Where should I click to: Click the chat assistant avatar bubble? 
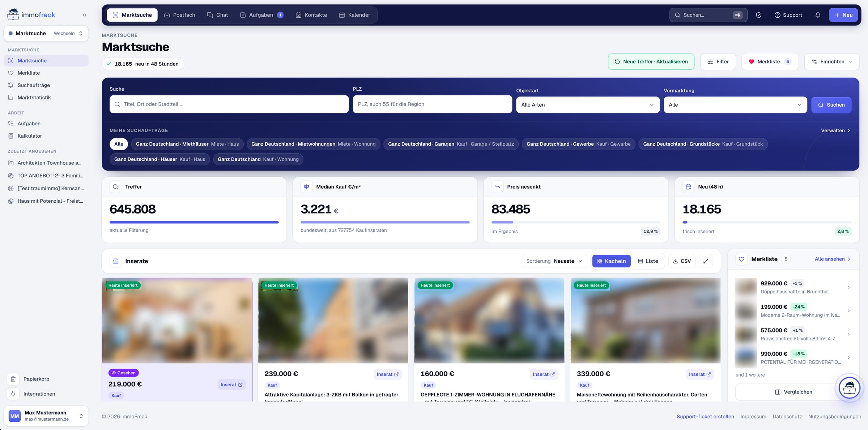pos(849,388)
